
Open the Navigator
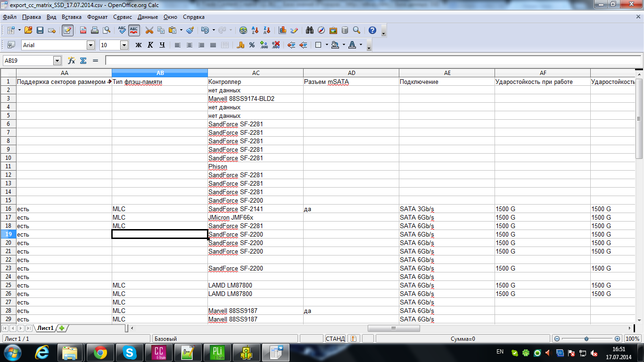(x=322, y=30)
